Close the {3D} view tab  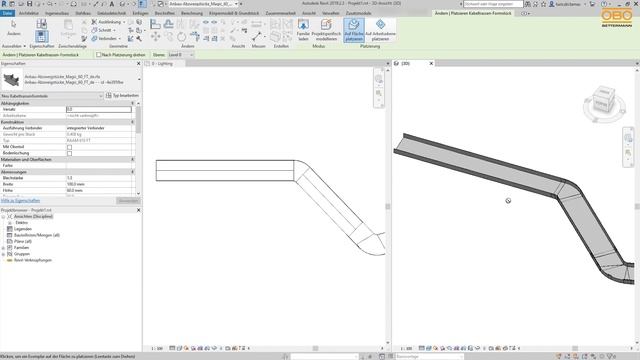tap(431, 64)
